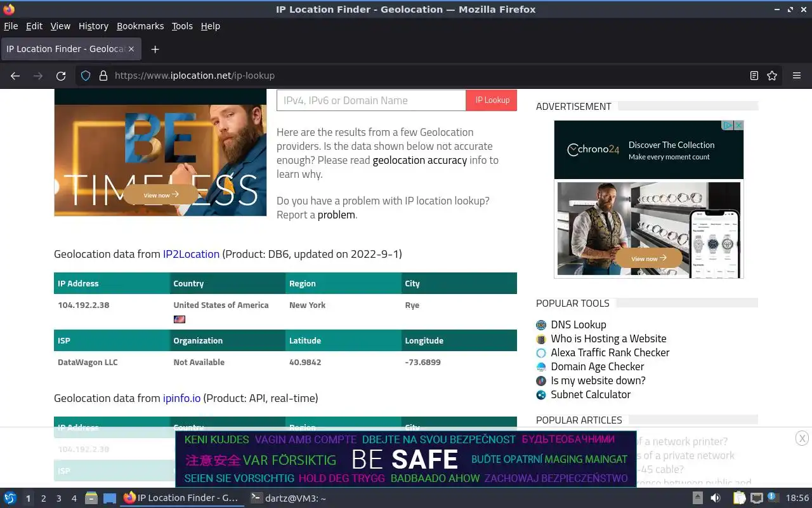
Task: Select the IP Location Finder browser tab
Action: click(70, 49)
